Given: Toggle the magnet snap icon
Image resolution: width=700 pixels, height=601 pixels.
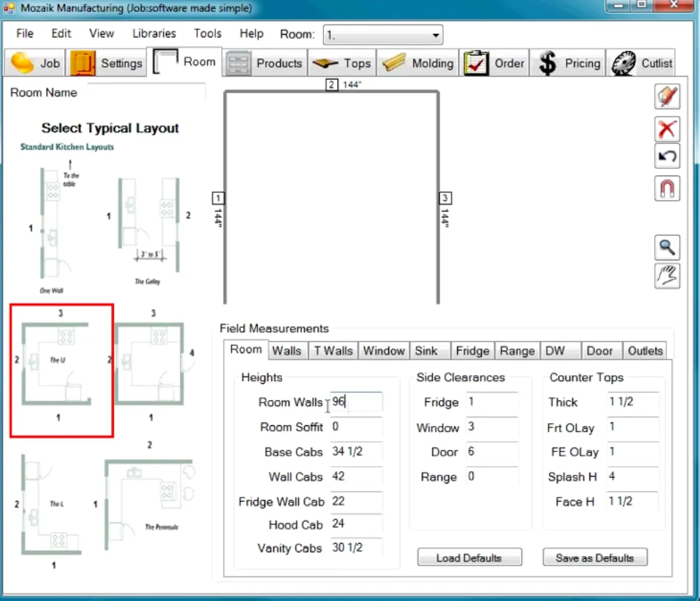Looking at the screenshot, I should [x=667, y=188].
